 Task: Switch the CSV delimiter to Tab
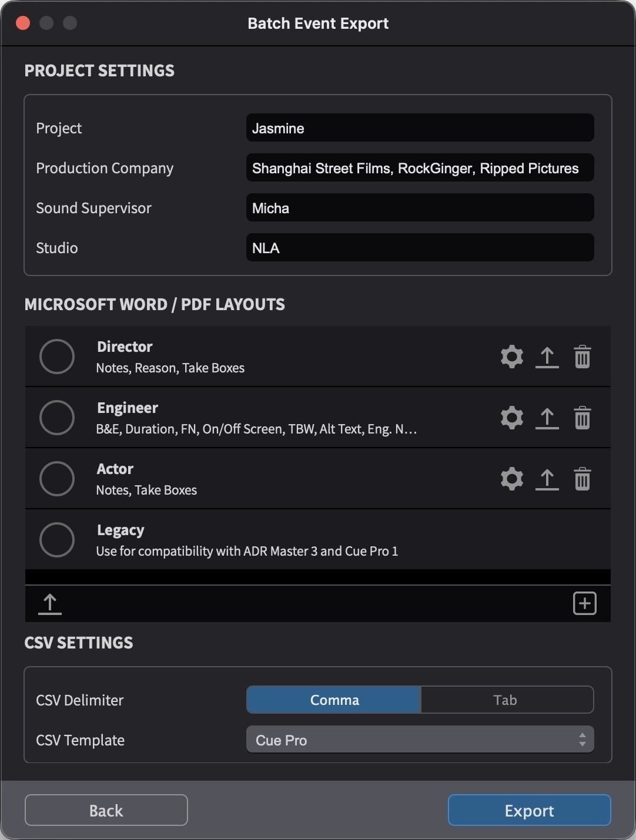point(507,700)
